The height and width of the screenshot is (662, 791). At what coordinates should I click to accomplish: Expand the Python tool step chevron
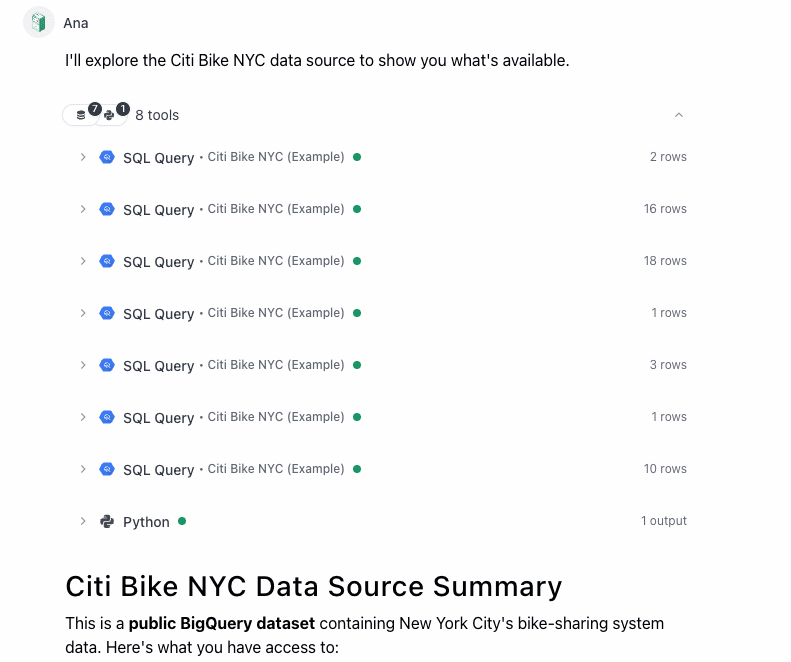point(83,521)
